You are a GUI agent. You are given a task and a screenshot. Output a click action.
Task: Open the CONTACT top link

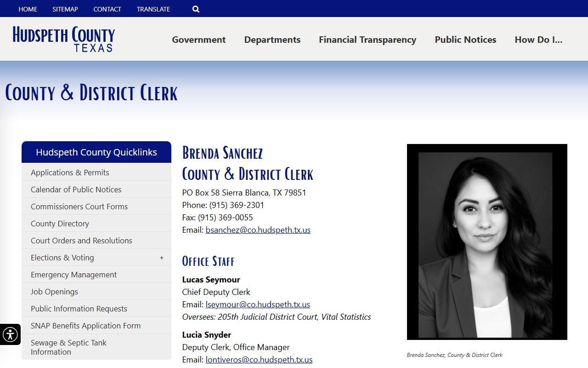(x=107, y=9)
